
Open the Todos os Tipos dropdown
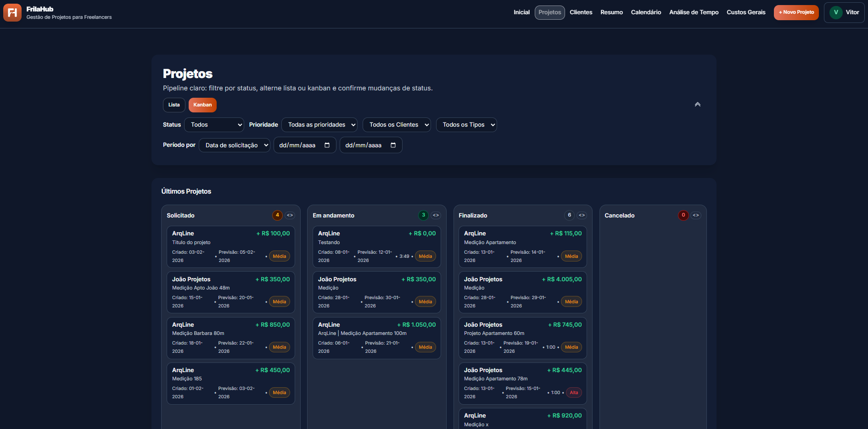click(x=466, y=124)
